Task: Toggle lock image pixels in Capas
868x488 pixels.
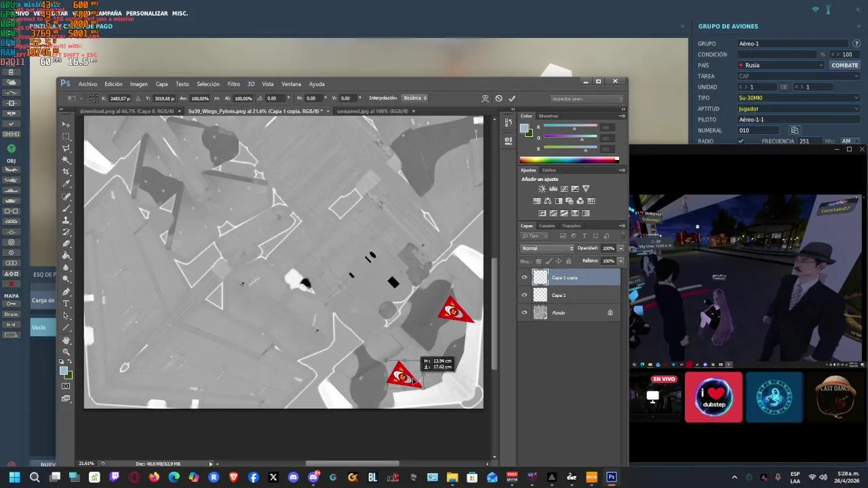Action: pos(548,261)
